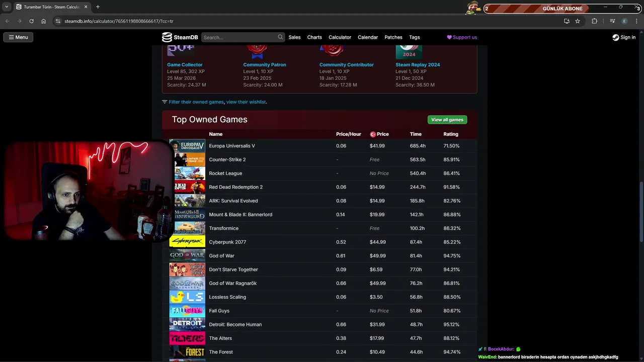The width and height of the screenshot is (644, 362).
Task: Sort table by Name column header
Action: [215, 134]
